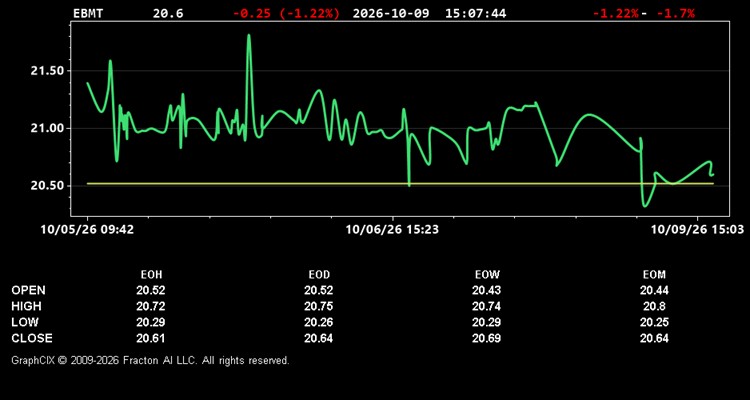Select the EOD close value 20.64
750x400 pixels.
click(x=319, y=338)
